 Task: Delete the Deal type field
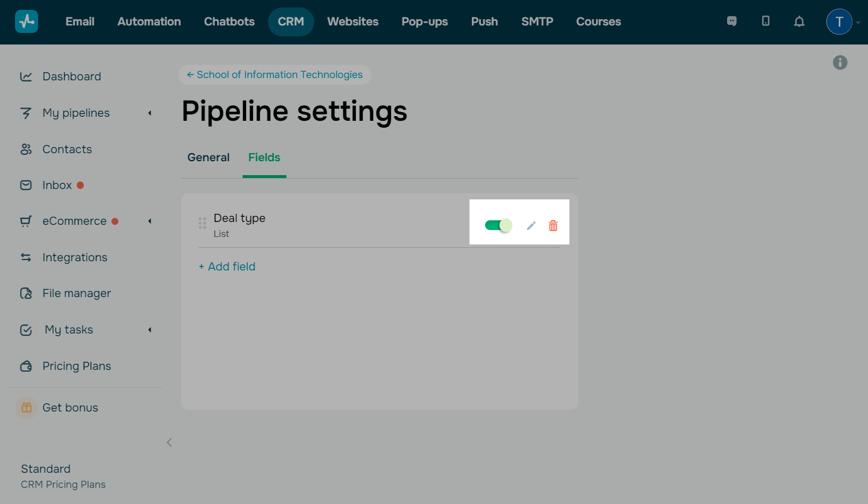coord(553,225)
